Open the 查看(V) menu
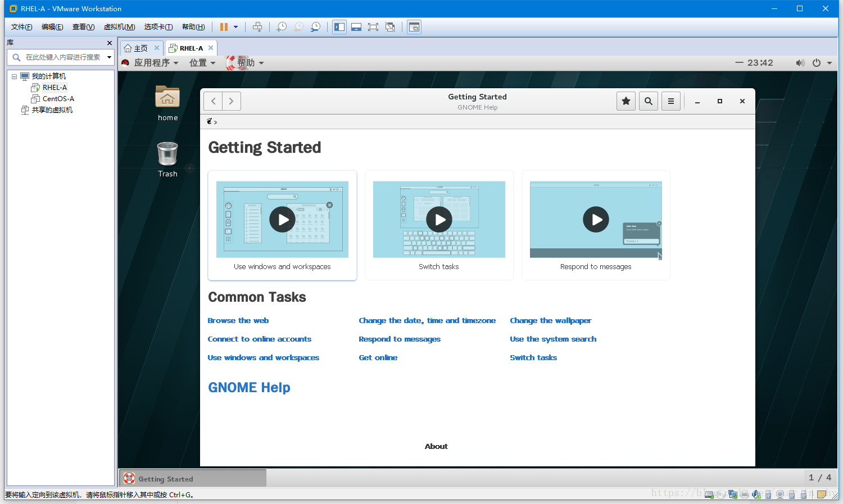 point(83,27)
